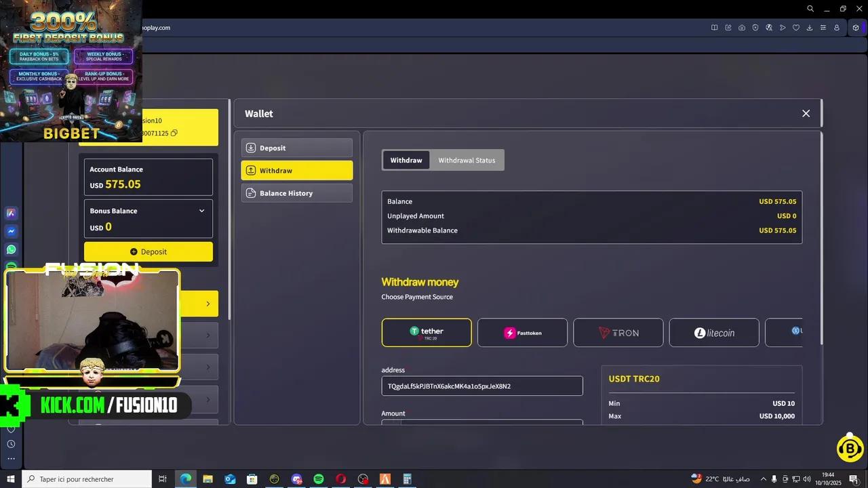Open the cube extensions icon
The height and width of the screenshot is (488, 868).
click(x=856, y=28)
